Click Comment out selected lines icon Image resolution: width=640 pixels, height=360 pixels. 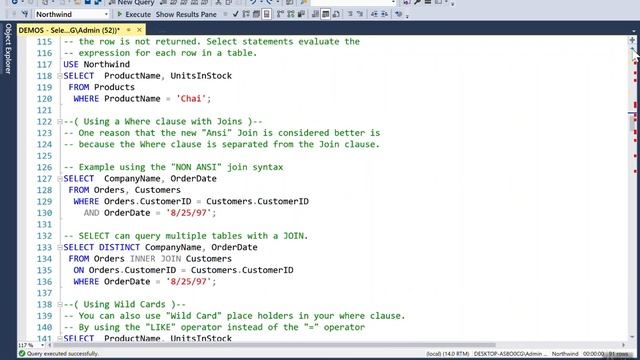(x=350, y=14)
